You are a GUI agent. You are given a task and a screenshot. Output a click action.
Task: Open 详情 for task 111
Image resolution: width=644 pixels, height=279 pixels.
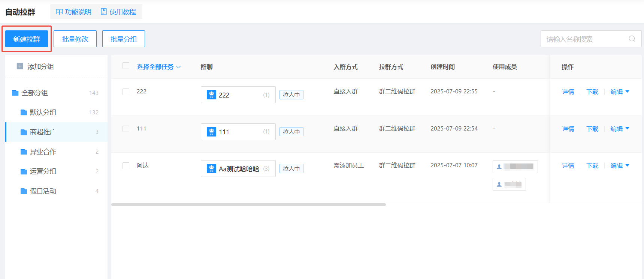568,129
